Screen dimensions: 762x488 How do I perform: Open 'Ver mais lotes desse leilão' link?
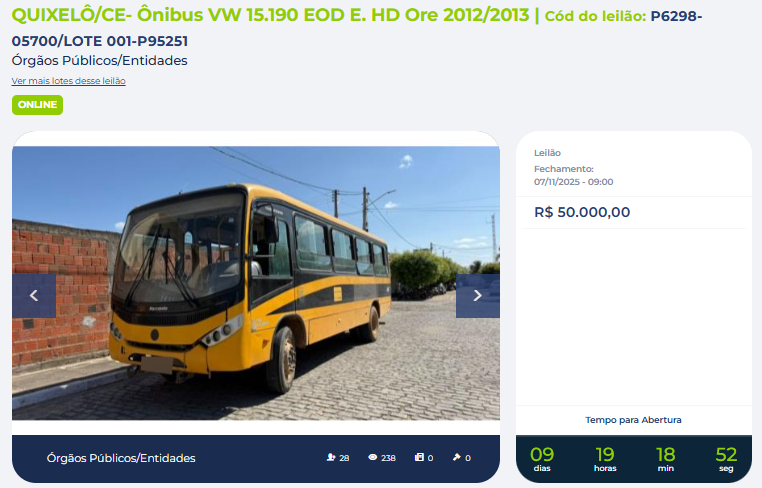coord(69,81)
